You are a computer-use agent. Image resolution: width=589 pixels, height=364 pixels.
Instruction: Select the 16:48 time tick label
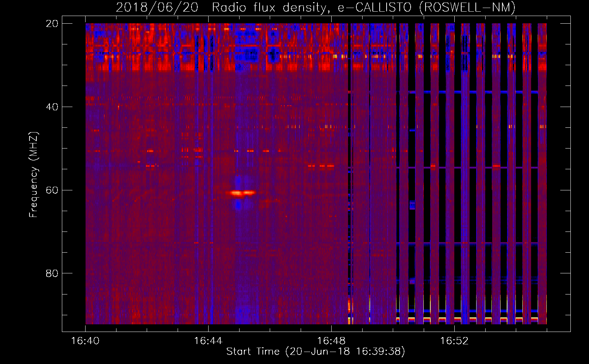coord(331,341)
